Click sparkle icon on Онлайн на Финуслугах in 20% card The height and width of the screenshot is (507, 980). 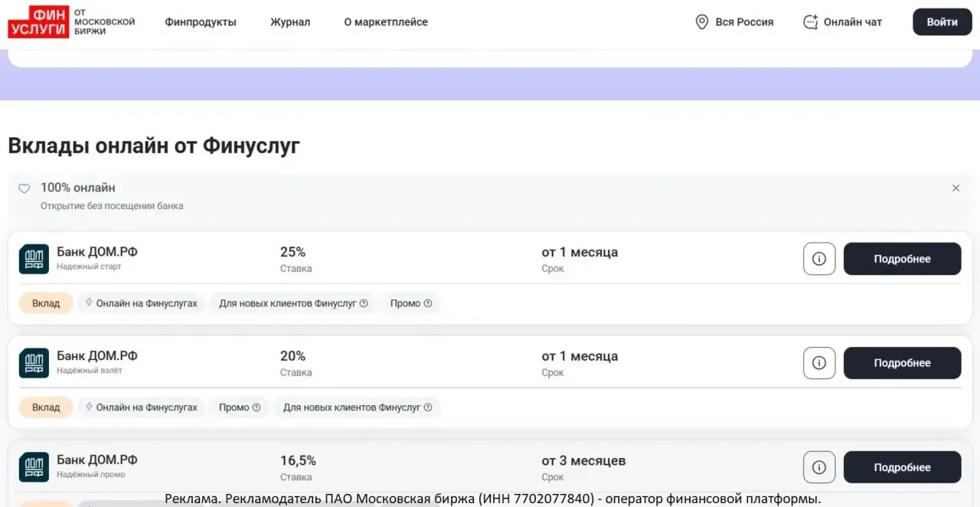[x=89, y=407]
